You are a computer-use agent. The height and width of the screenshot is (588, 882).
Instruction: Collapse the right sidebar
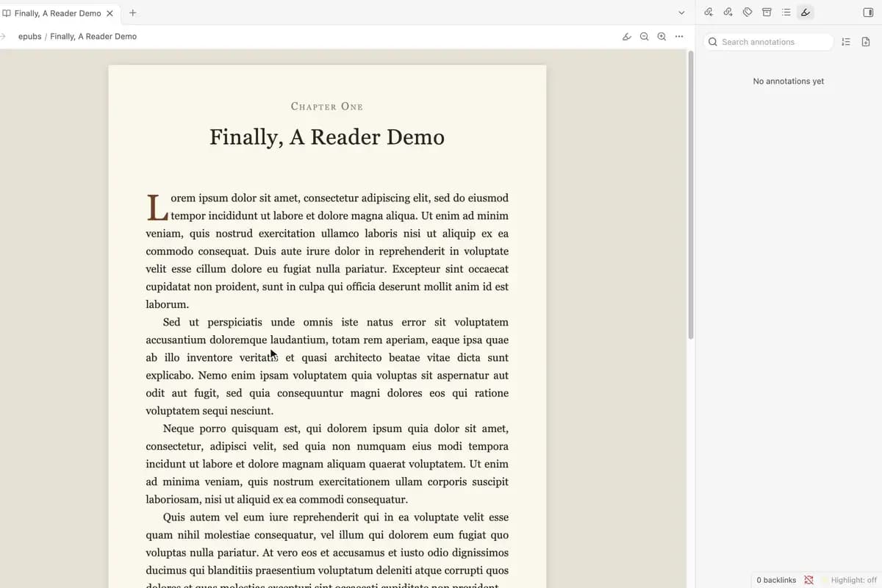pos(868,12)
